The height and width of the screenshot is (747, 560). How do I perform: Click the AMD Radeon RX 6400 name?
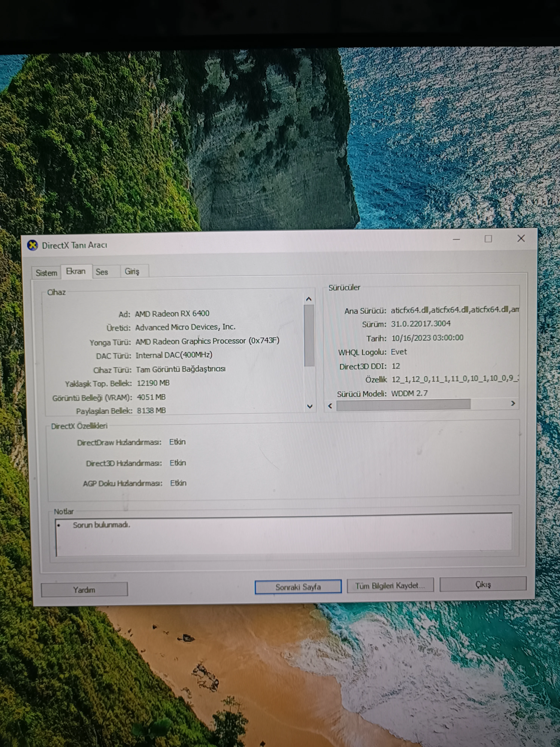(172, 314)
